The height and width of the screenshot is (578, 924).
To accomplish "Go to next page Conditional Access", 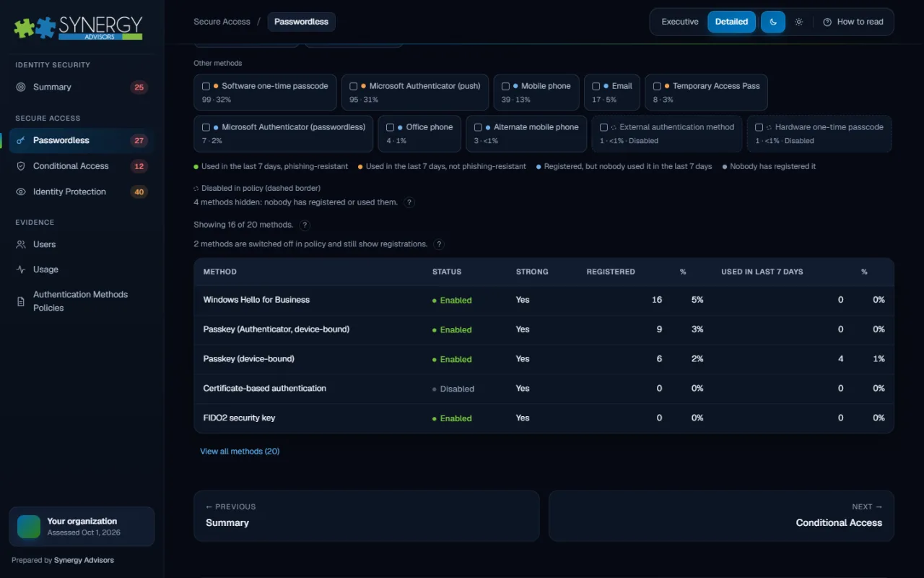I will tap(721, 516).
